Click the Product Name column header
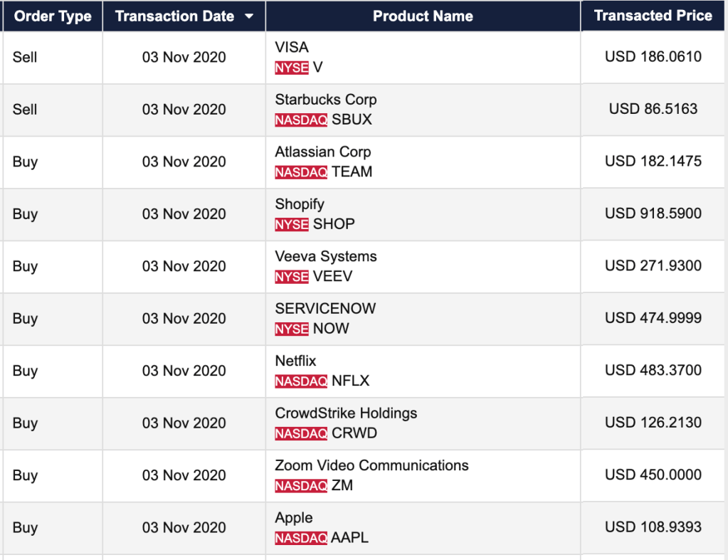 tap(423, 16)
